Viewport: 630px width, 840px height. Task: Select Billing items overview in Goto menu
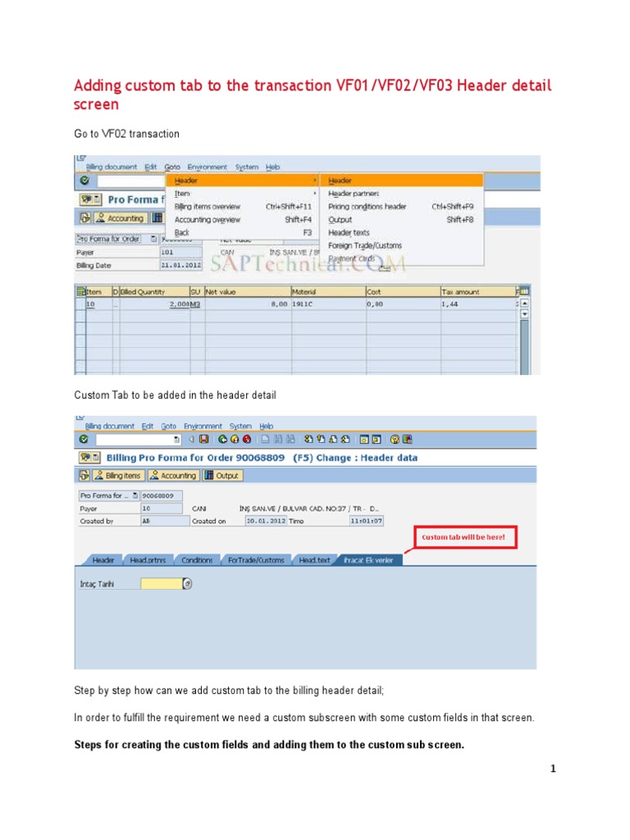tap(243, 206)
